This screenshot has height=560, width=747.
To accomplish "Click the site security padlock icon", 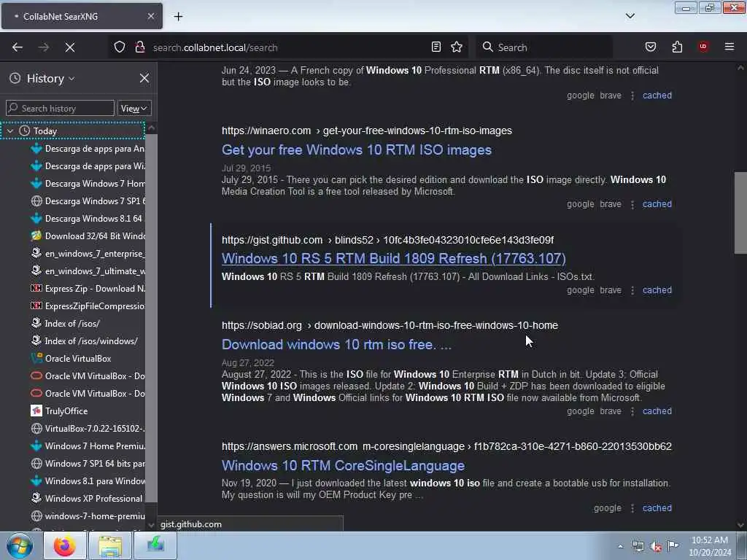I will [139, 47].
